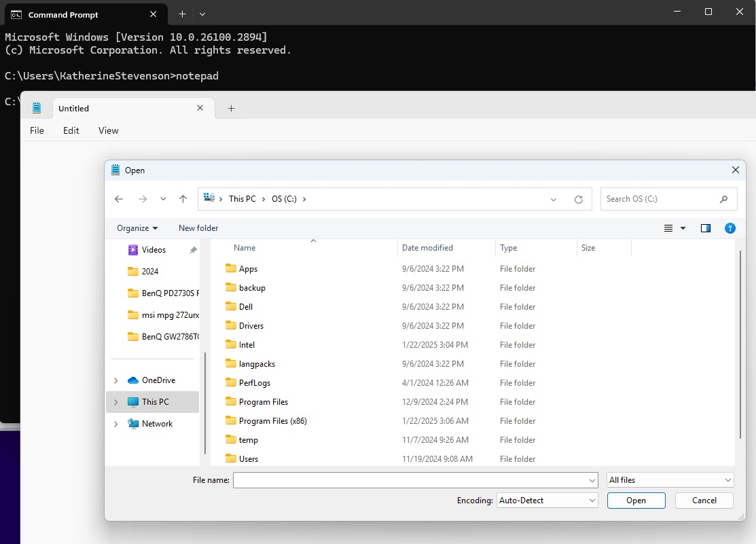756x544 pixels.
Task: Open a new Command Prompt tab
Action: click(x=182, y=14)
